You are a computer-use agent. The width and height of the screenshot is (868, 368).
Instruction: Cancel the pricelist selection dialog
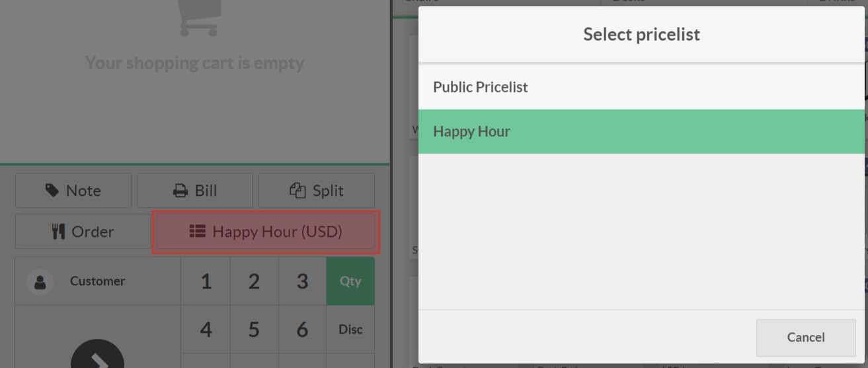click(x=805, y=338)
